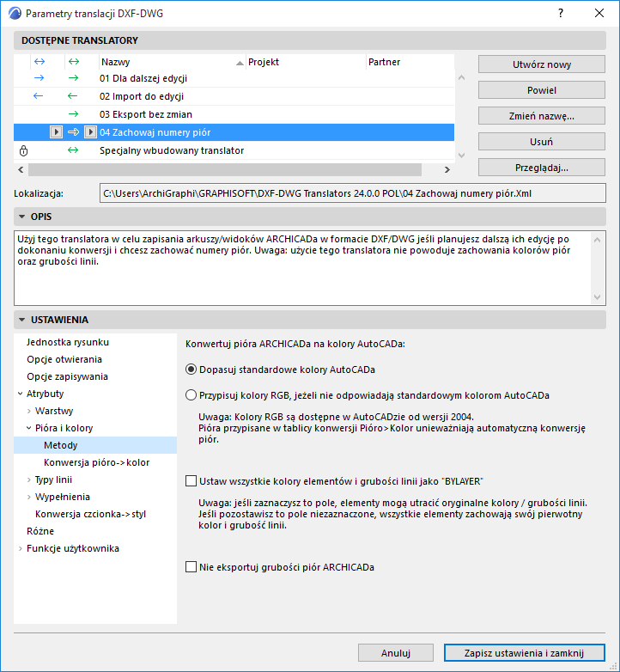Screen dimensions: 620x672
Task: Close the dialog with the X button
Action: click(599, 13)
